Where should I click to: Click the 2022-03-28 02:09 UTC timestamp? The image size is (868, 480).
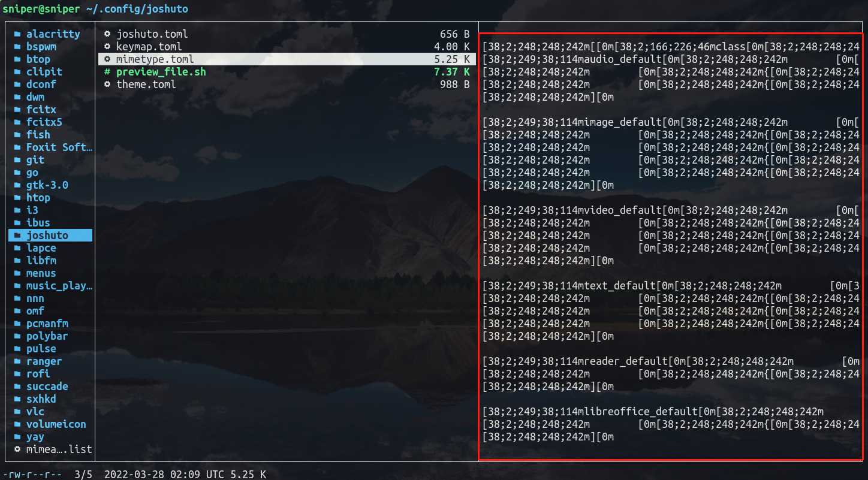click(x=164, y=475)
